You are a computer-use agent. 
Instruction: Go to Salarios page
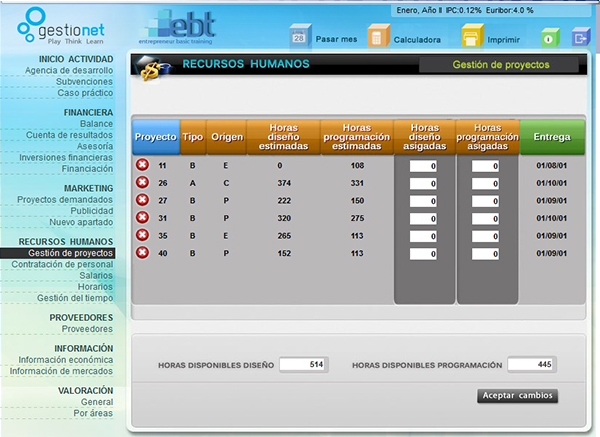(x=96, y=275)
